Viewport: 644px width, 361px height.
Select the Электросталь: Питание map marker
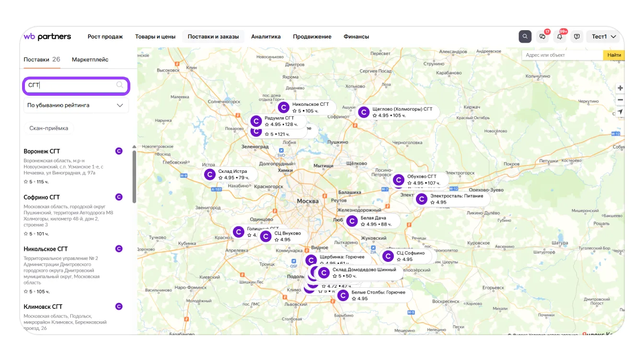[x=453, y=199]
